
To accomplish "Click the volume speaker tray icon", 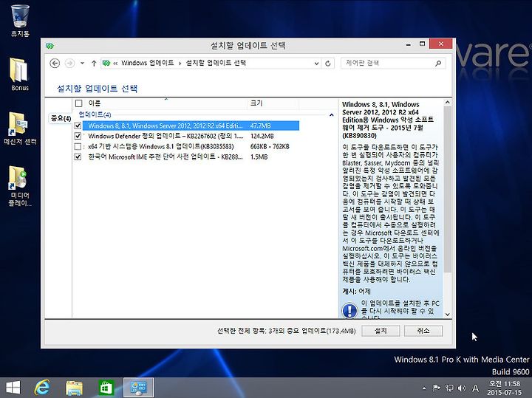I will tap(462, 388).
